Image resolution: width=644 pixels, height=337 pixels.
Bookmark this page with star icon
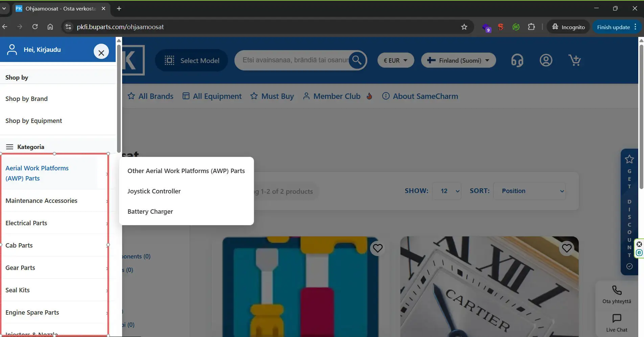pos(464,27)
